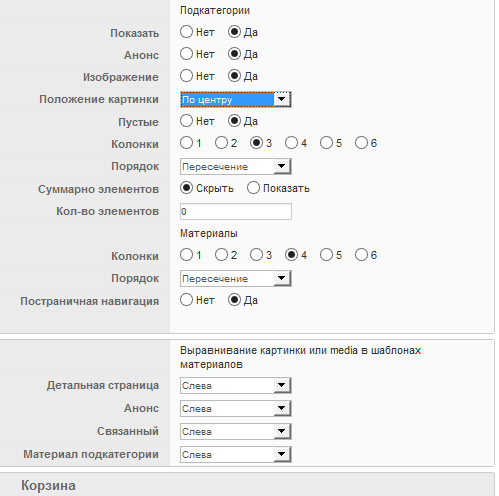
Task: Choose 1 column for subcategories Колонки
Action: pos(186,143)
